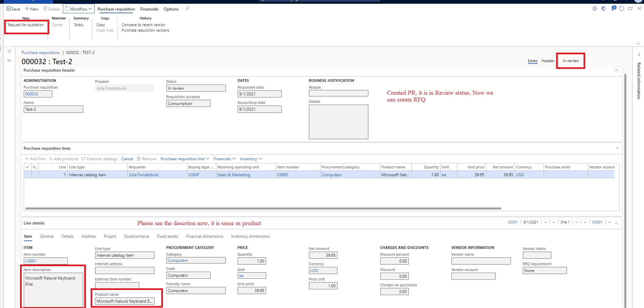Open the Purchase requisitions breadcrumb link
The width and height of the screenshot is (644, 308).
(x=40, y=52)
